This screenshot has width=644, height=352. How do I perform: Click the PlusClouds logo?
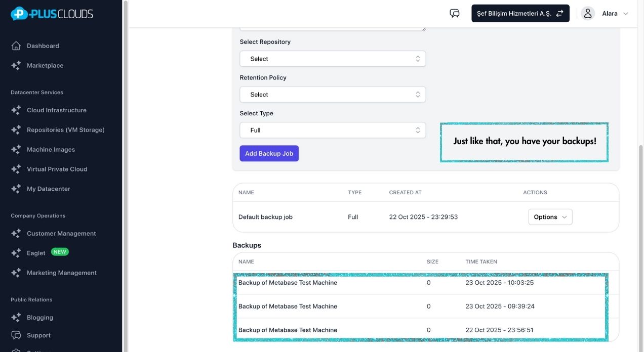[52, 14]
